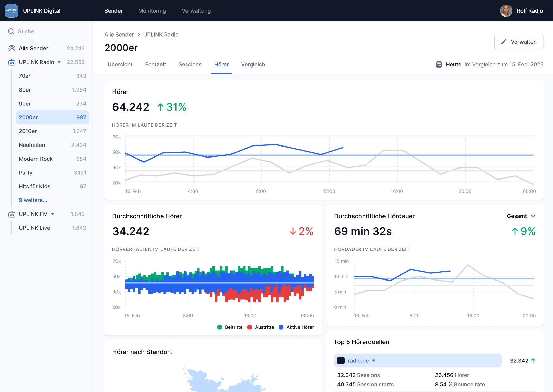Viewport: 553px width, 392px height.
Task: Open the Monitoring menu
Action: click(x=152, y=11)
